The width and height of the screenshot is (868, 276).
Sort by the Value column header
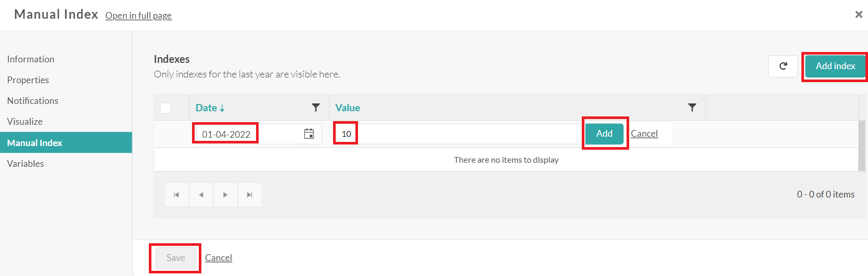pos(348,108)
